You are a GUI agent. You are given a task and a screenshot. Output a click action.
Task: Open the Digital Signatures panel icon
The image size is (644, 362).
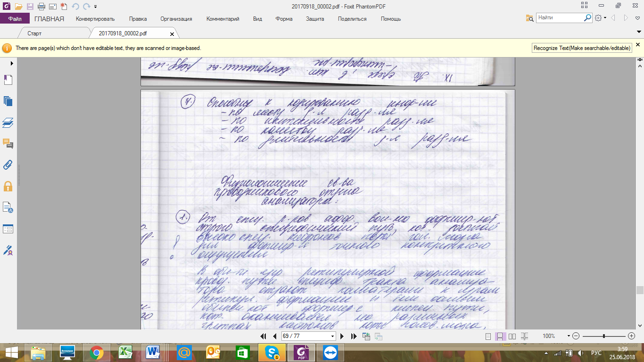pyautogui.click(x=8, y=250)
